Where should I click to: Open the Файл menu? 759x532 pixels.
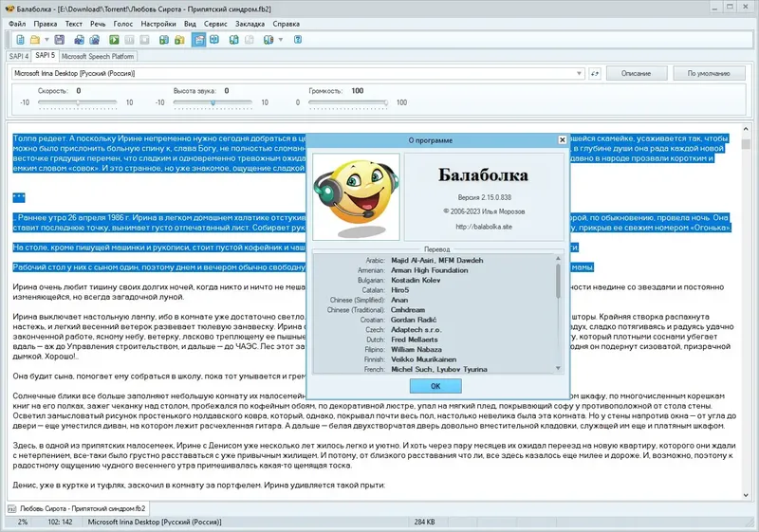click(x=17, y=24)
